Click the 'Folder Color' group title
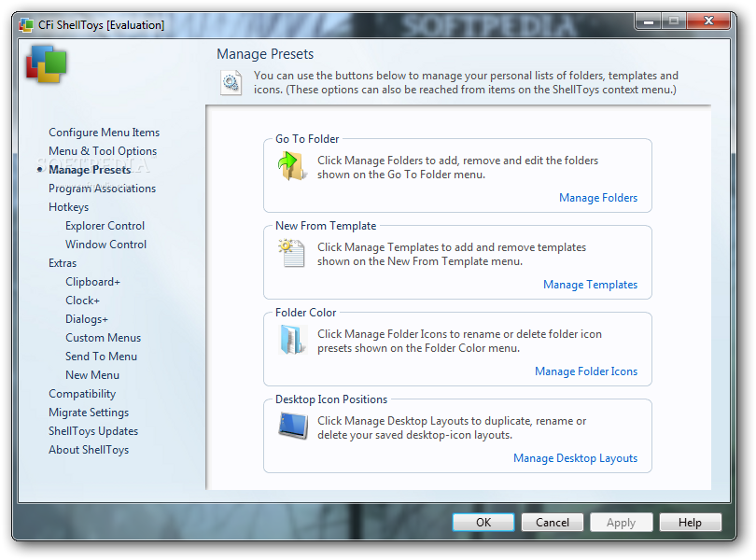Screen dimensions: 756x560 (306, 313)
